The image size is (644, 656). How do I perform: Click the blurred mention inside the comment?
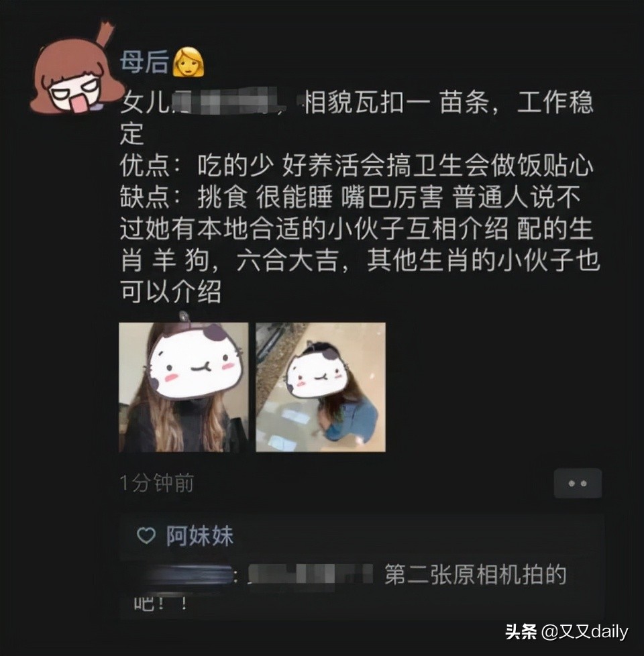(311, 574)
